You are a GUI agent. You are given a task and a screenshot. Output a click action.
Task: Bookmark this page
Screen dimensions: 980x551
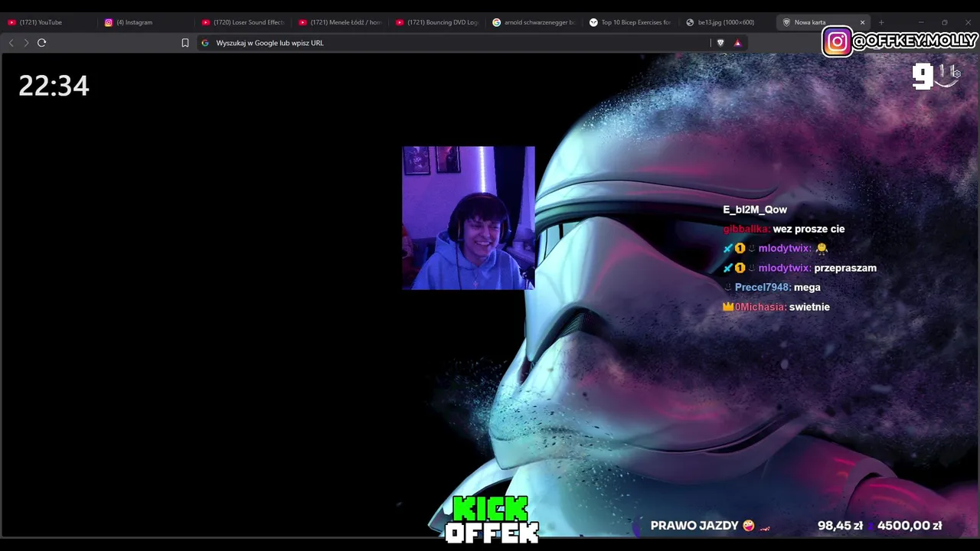click(185, 43)
